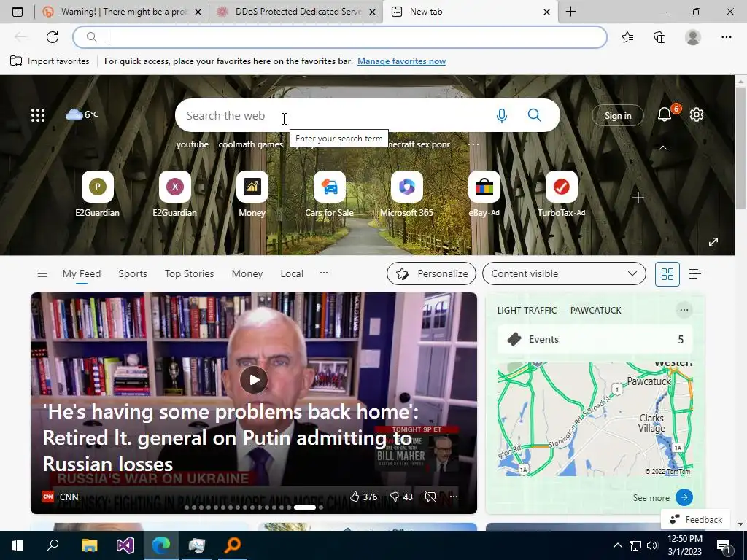Image resolution: width=747 pixels, height=560 pixels.
Task: Open page settings gear icon
Action: tap(697, 114)
